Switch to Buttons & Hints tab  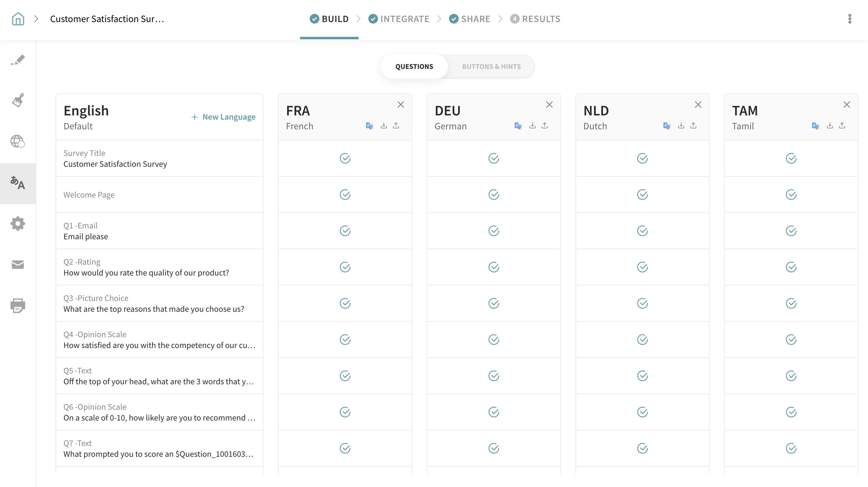[x=491, y=67]
